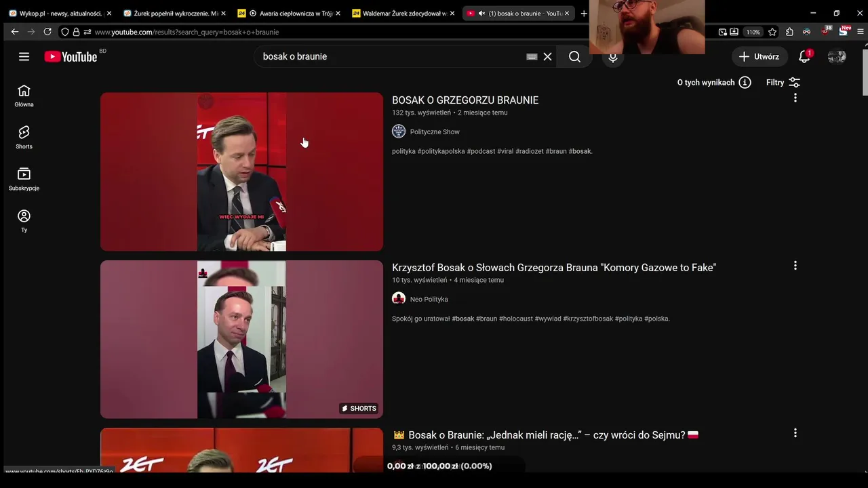Viewport: 868px width, 488px height.
Task: Open Subskrypcje in the sidebar
Action: click(24, 180)
